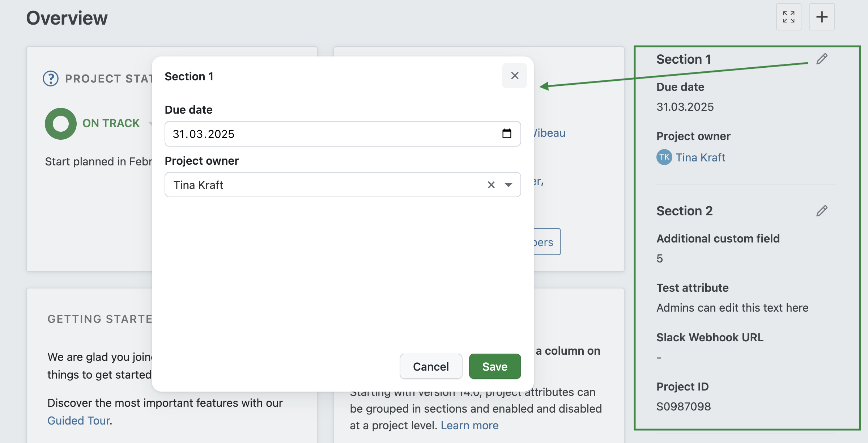The image size is (868, 443).
Task: Open the ON TRACK status dropdown
Action: click(x=150, y=123)
